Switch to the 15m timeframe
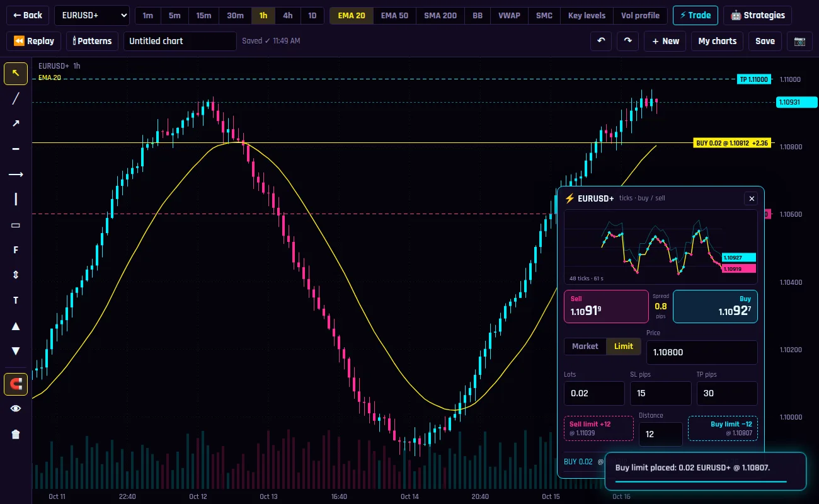The width and height of the screenshot is (819, 504). 203,15
